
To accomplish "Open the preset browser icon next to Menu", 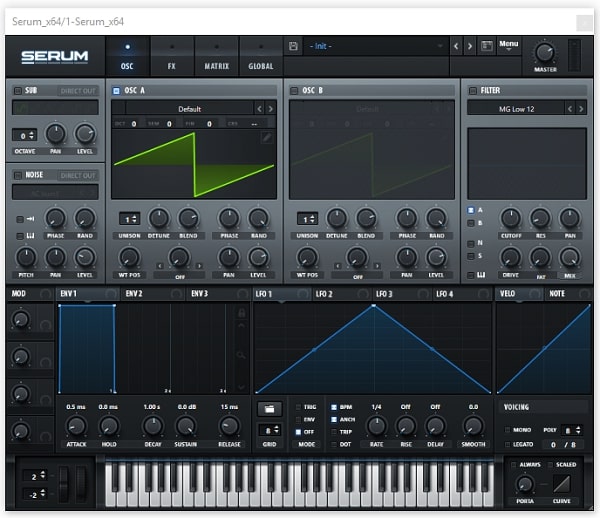I will (x=487, y=46).
